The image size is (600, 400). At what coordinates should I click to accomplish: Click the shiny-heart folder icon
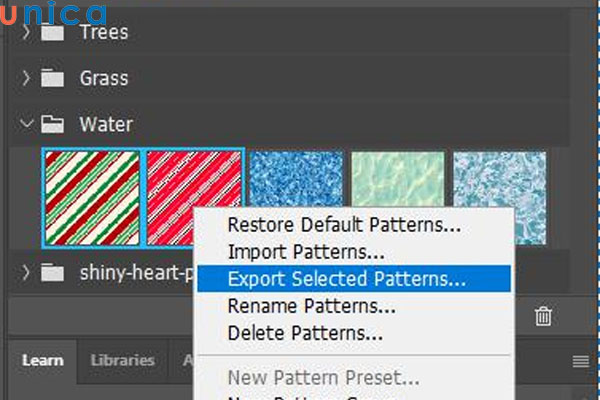tap(51, 272)
